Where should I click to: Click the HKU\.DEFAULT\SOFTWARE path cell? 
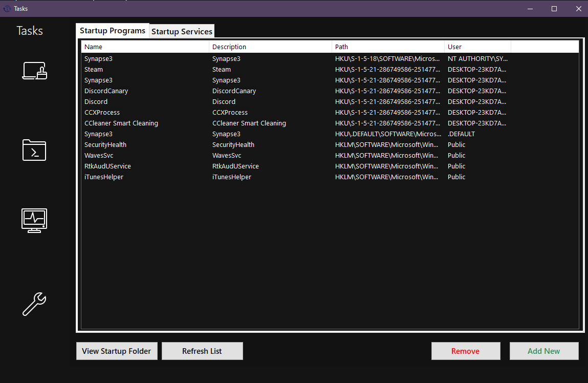[x=388, y=134]
